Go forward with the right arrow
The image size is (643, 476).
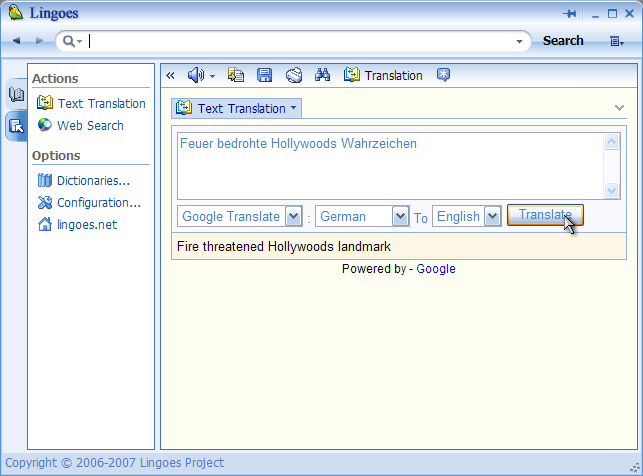point(39,41)
